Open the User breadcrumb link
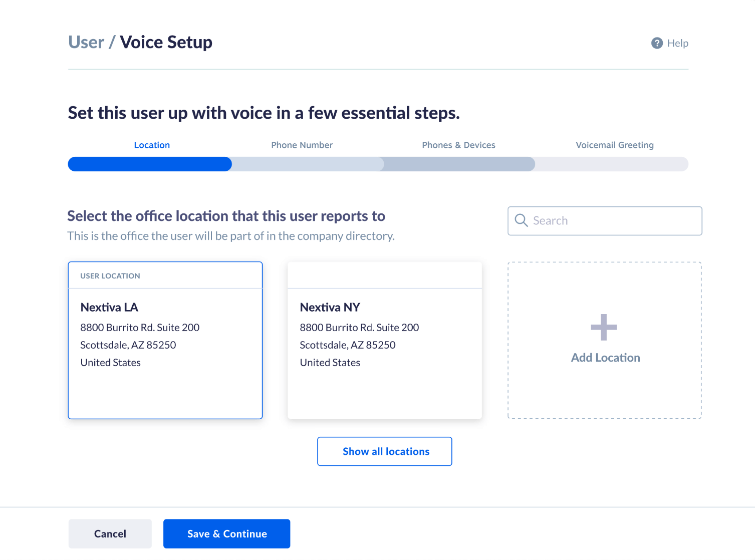Viewport: 755px width, 560px height. [x=86, y=42]
